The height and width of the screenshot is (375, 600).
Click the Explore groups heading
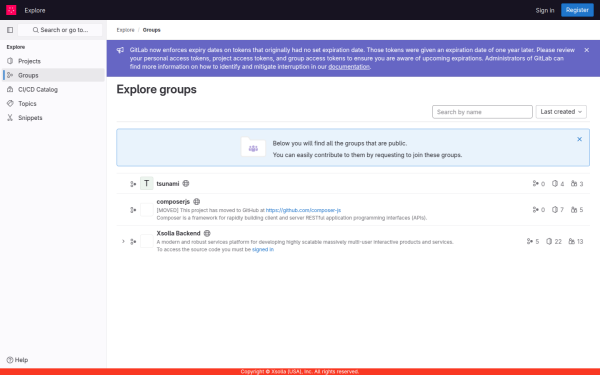(x=157, y=89)
